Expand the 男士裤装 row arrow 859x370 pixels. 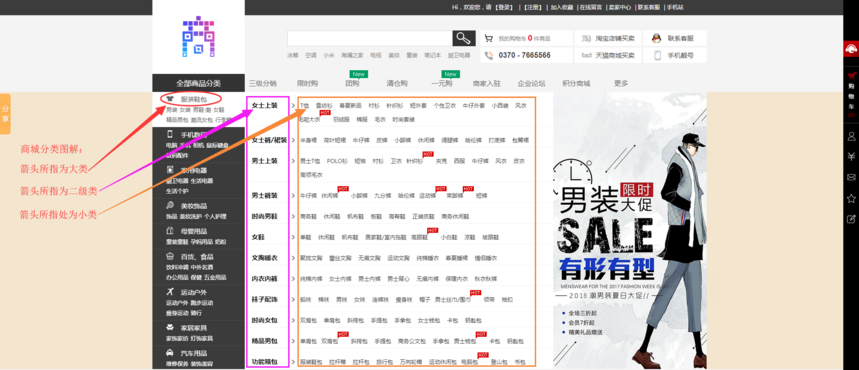click(293, 196)
